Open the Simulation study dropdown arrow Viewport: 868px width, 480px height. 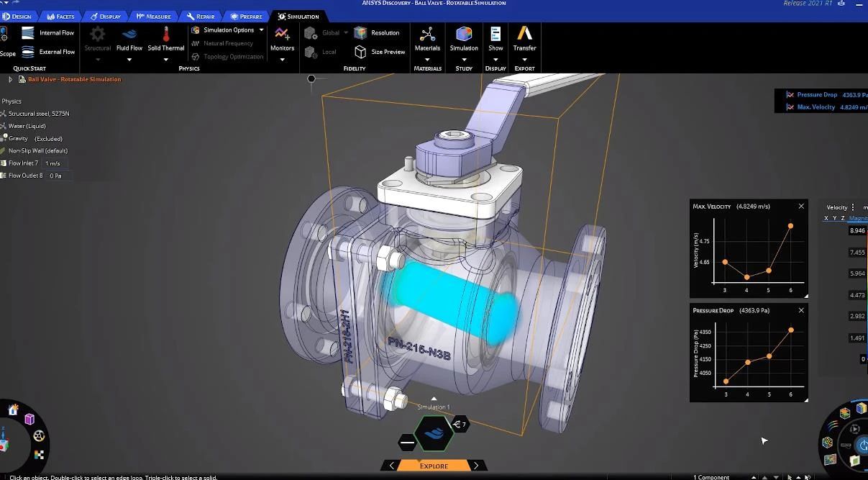pos(464,60)
